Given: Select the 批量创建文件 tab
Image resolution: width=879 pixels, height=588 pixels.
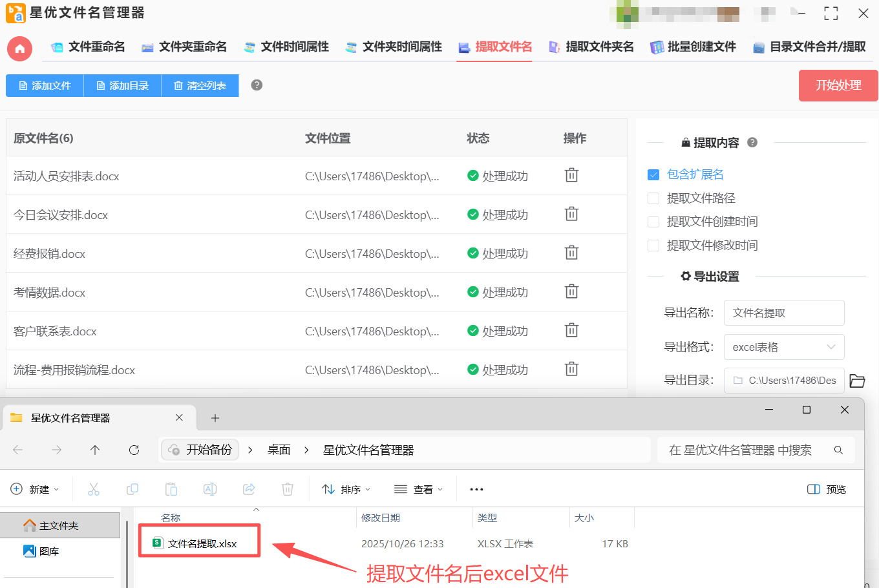Looking at the screenshot, I should click(x=693, y=47).
